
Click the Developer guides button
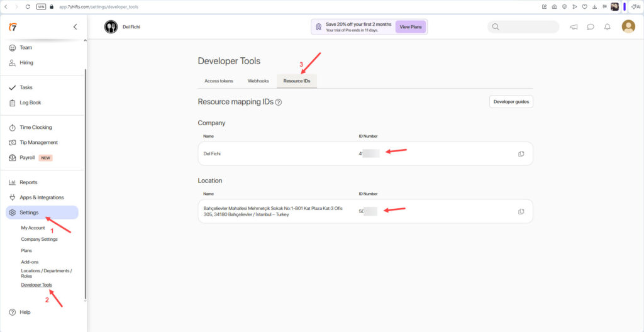(x=511, y=101)
